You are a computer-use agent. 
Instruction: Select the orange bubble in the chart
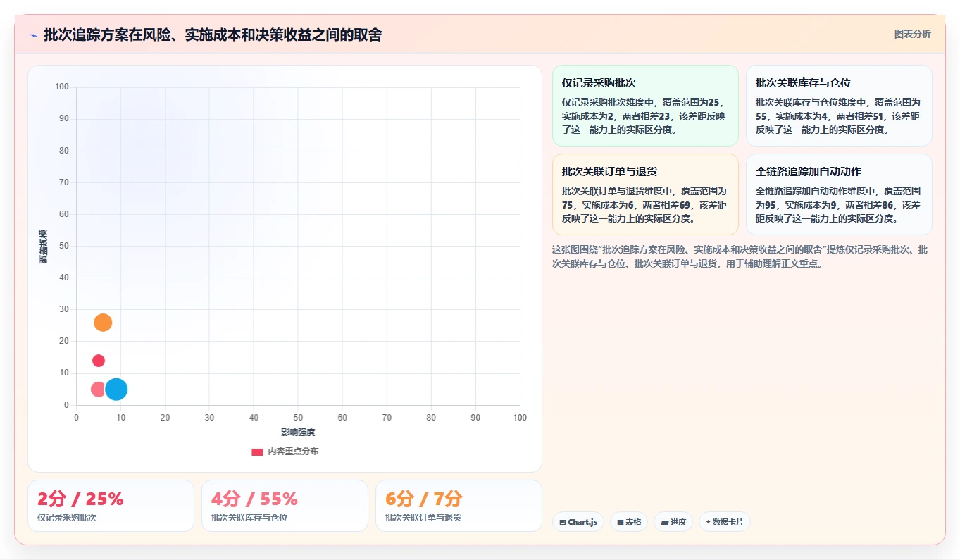(x=103, y=323)
